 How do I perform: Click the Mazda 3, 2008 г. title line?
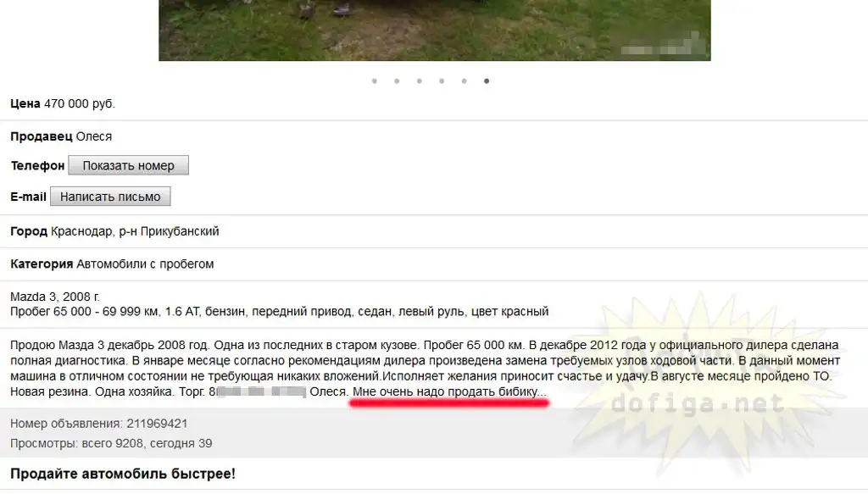55,297
